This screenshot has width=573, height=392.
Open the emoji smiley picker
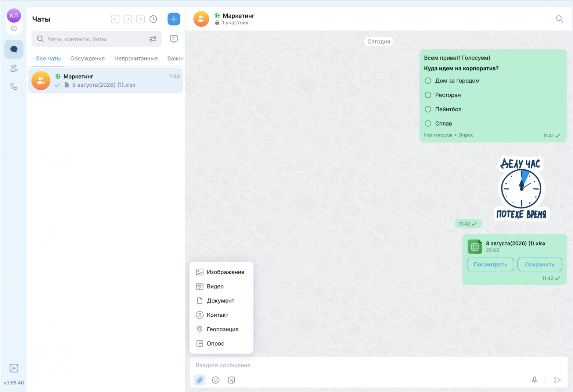pyautogui.click(x=216, y=380)
